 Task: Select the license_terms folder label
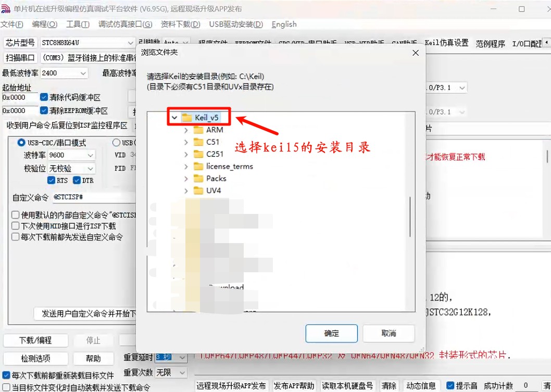point(230,167)
